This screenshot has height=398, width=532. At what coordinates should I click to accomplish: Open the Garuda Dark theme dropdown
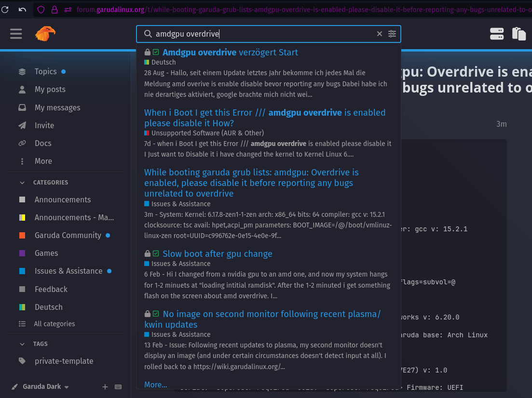click(x=41, y=387)
